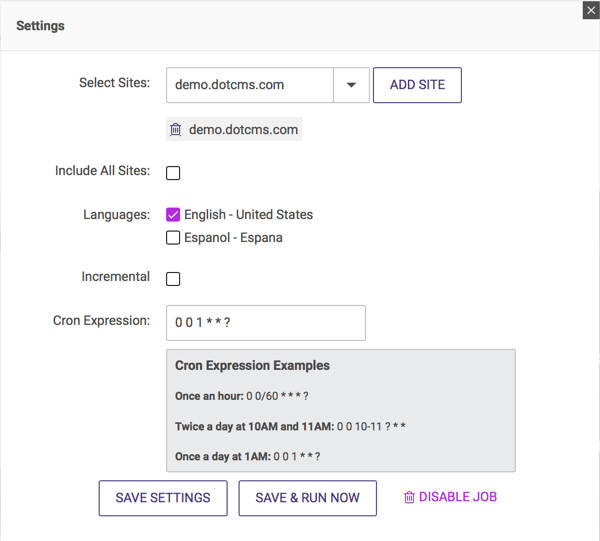Click the SAVE SETTINGS button
The image size is (600, 541).
point(163,498)
